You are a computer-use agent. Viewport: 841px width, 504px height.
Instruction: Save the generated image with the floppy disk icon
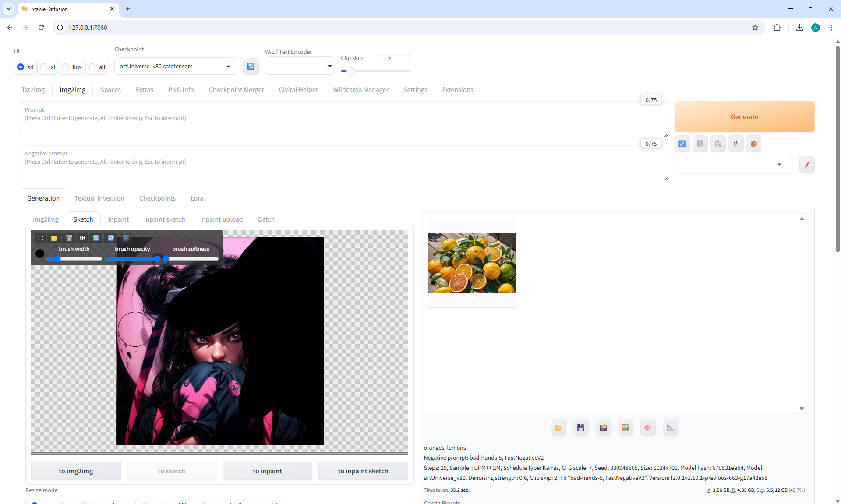point(581,428)
